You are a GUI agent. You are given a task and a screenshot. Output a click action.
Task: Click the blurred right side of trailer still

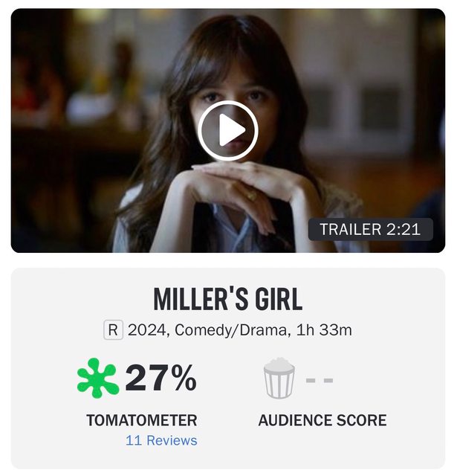coord(379,121)
